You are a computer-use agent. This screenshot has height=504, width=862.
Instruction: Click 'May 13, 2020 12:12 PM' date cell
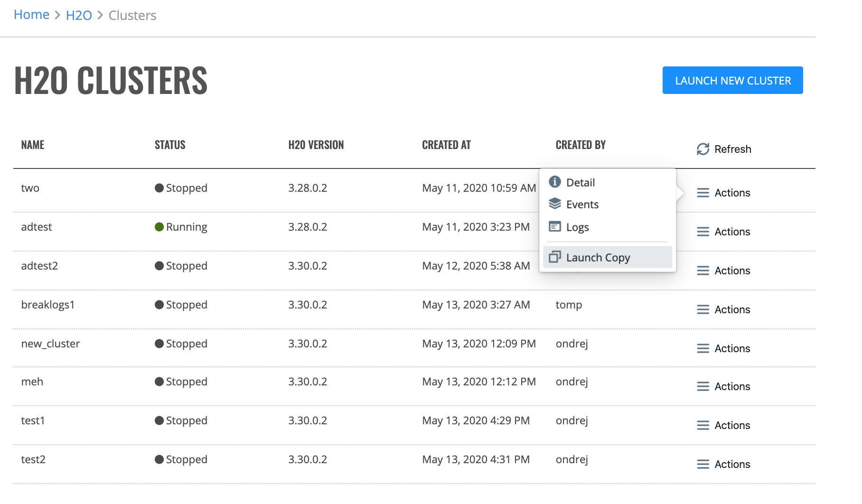coord(479,382)
